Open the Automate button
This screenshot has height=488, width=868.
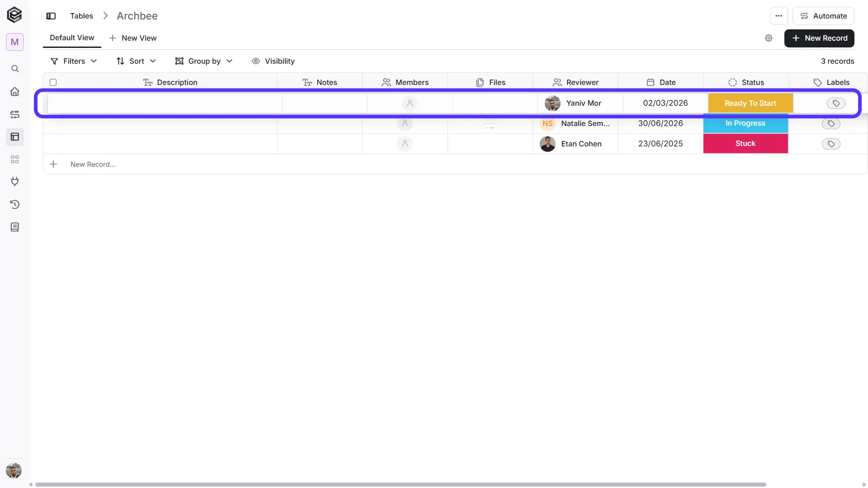tap(823, 16)
